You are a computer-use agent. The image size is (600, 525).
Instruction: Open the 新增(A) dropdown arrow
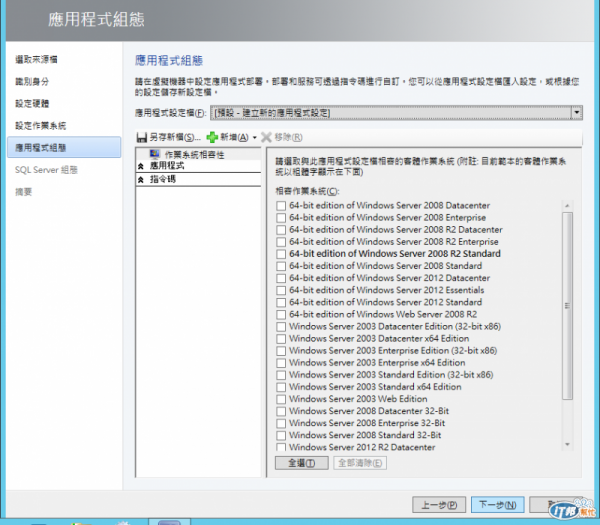coord(254,138)
